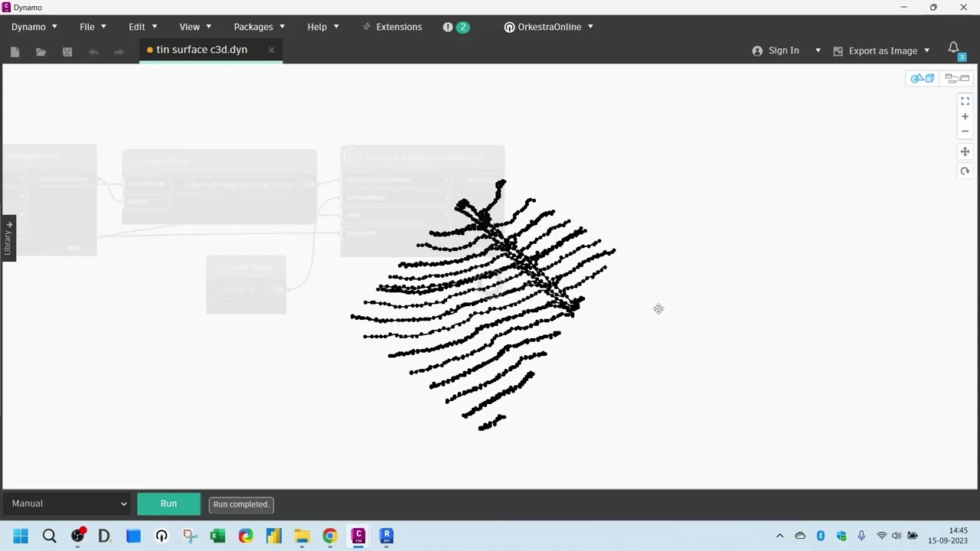Create a new file via toolbar icon

click(15, 51)
